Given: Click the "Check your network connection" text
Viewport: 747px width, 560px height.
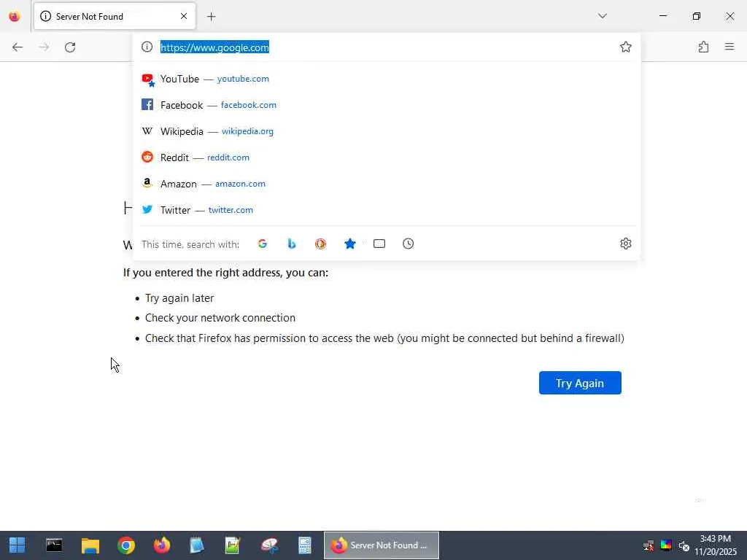Looking at the screenshot, I should pos(220,318).
